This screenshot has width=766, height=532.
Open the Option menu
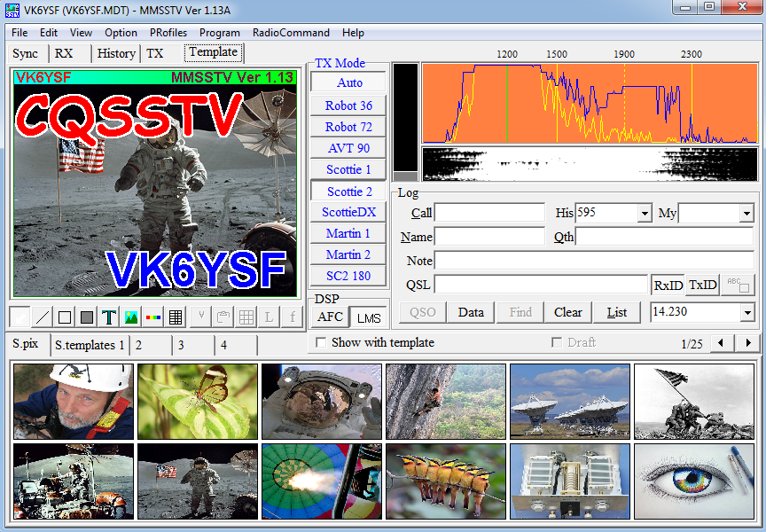(x=121, y=33)
